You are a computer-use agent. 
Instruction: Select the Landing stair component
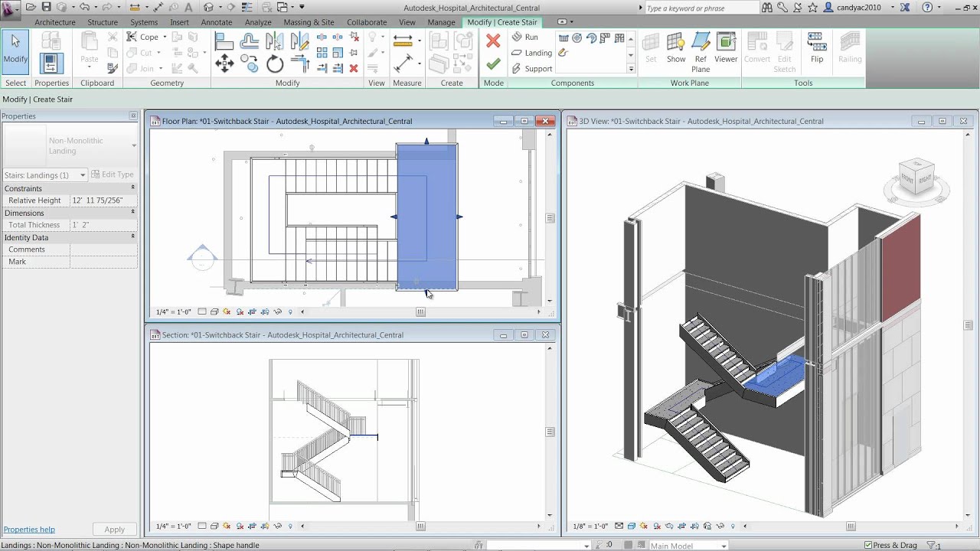[x=531, y=53]
